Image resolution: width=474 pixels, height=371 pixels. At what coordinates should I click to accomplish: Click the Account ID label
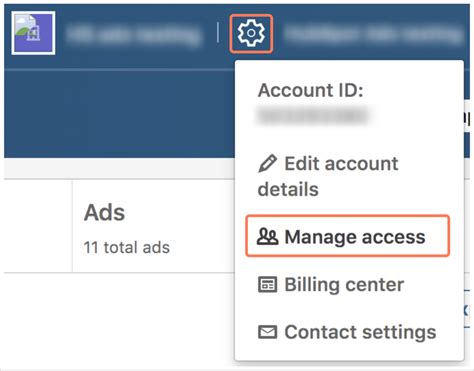click(310, 90)
